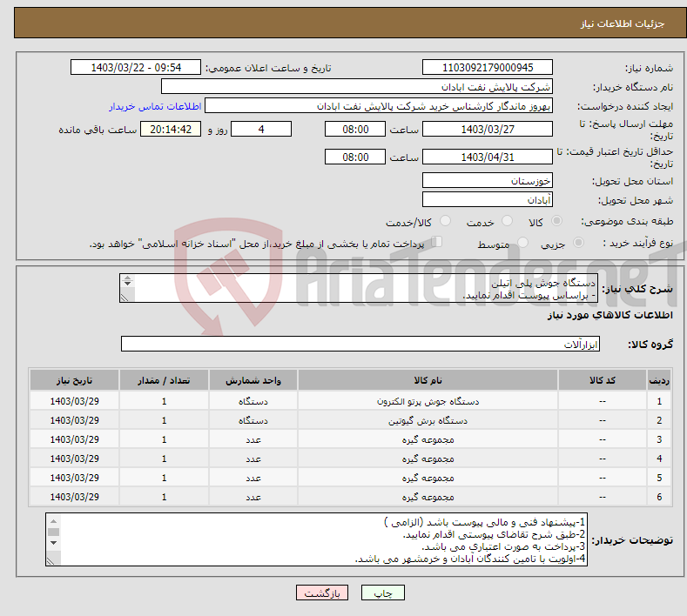Click the general description text area
687x616 pixels.
click(x=359, y=288)
